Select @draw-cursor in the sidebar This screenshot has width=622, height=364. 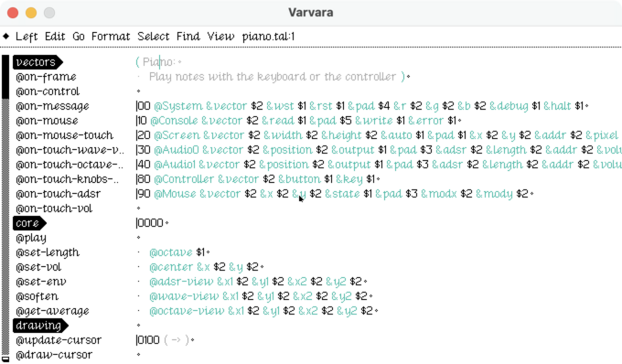click(54, 355)
